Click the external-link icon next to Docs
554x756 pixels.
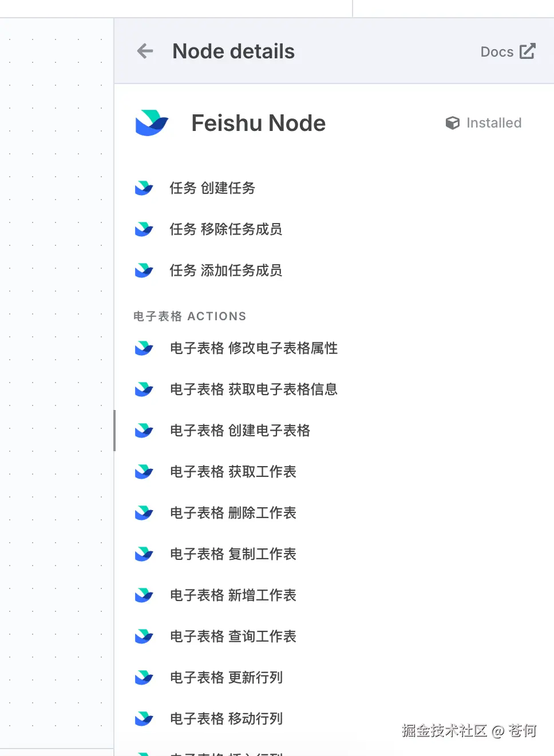[528, 51]
